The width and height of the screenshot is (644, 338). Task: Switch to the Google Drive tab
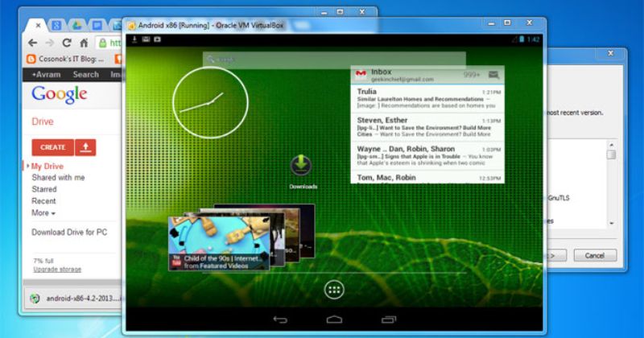[x=76, y=26]
